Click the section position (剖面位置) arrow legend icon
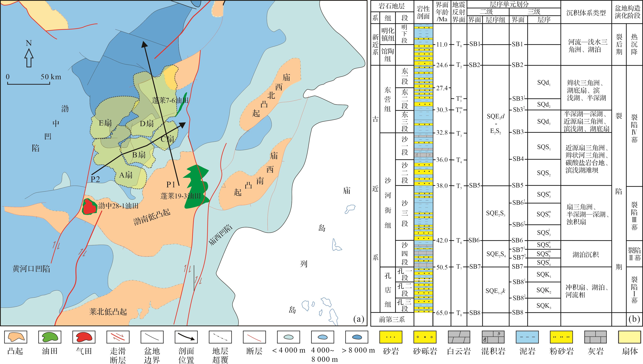 (186, 337)
